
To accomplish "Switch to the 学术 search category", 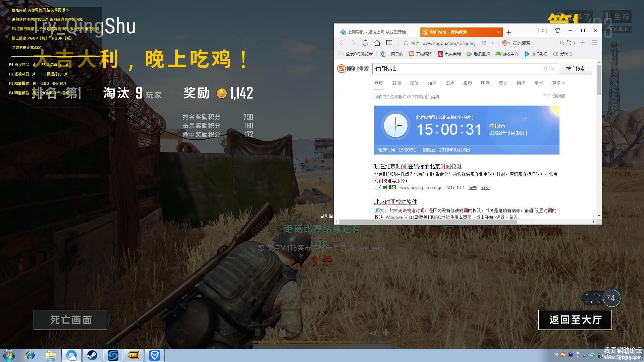I will [539, 83].
